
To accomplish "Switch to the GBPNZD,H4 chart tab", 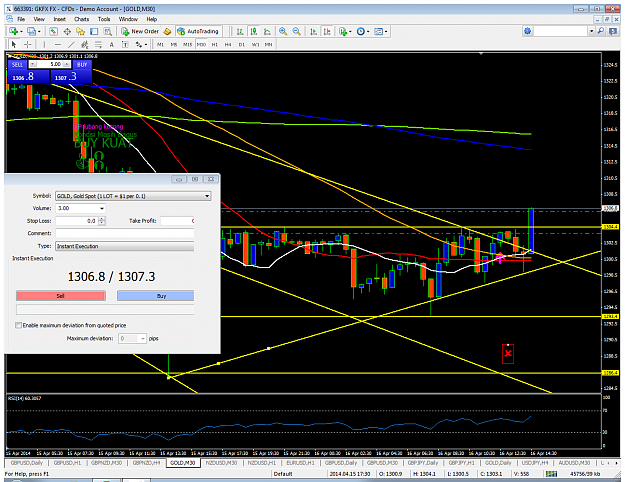I will (x=146, y=463).
